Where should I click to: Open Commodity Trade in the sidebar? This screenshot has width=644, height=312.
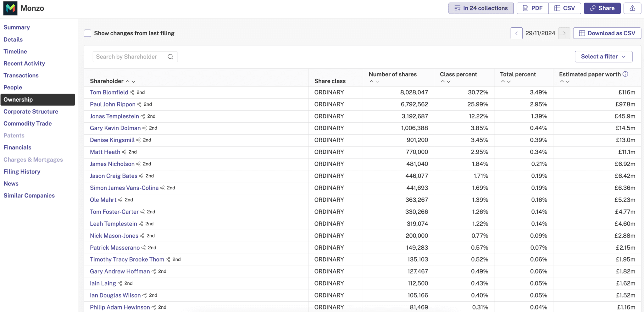(28, 124)
